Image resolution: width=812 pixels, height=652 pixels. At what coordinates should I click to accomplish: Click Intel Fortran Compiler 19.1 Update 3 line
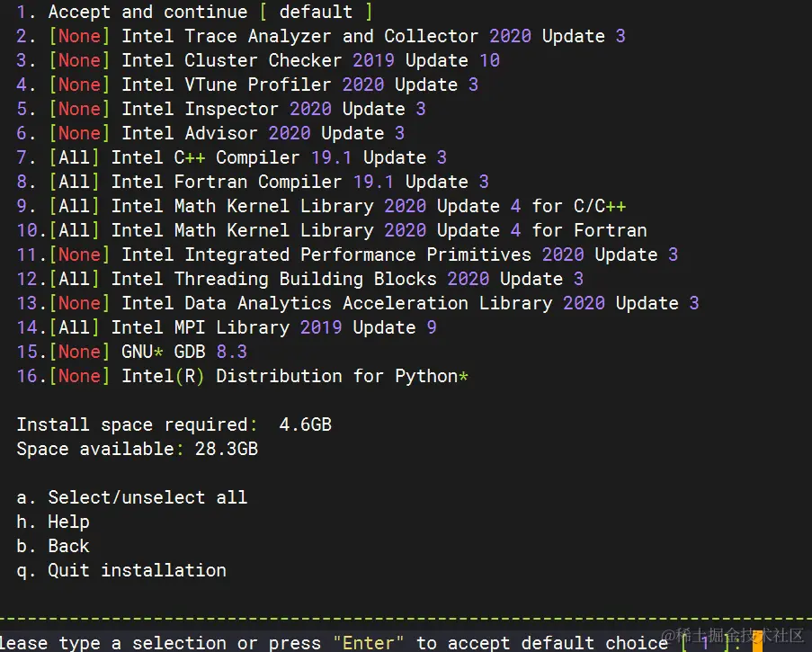[253, 183]
